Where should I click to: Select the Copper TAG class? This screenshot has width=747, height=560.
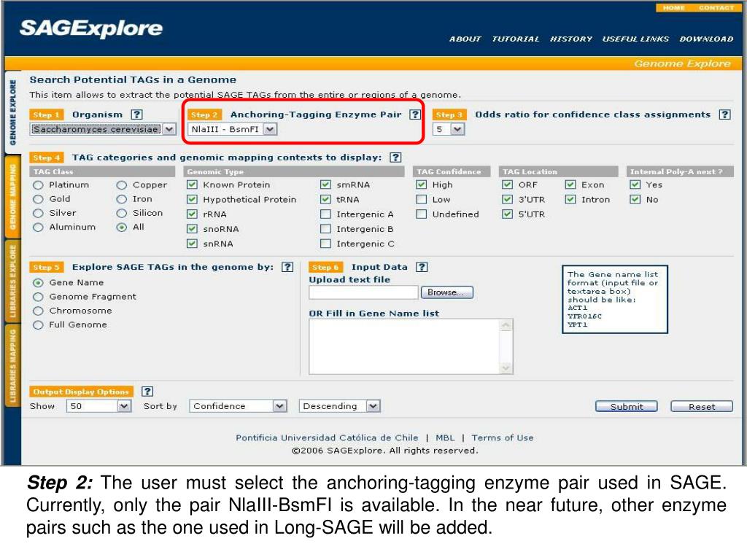pos(122,184)
